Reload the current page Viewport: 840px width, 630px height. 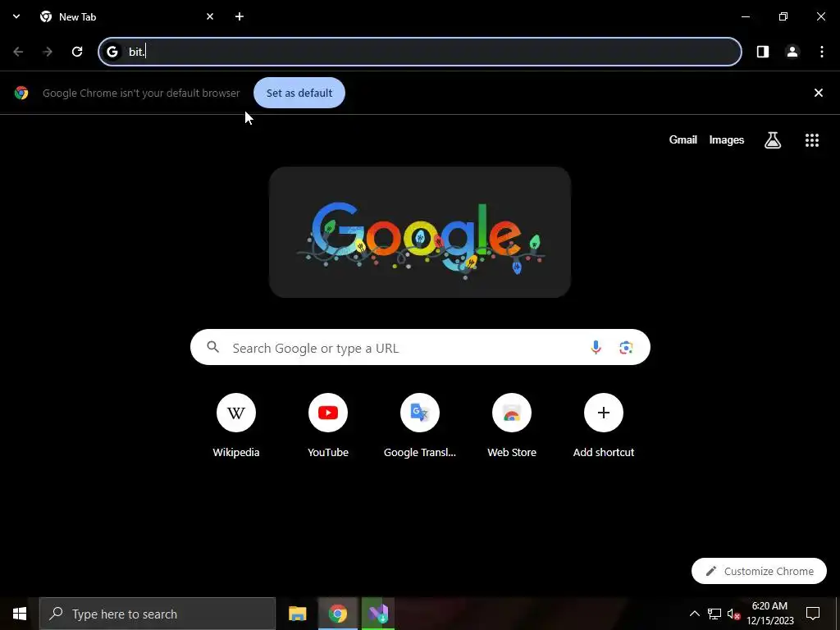[x=77, y=52]
